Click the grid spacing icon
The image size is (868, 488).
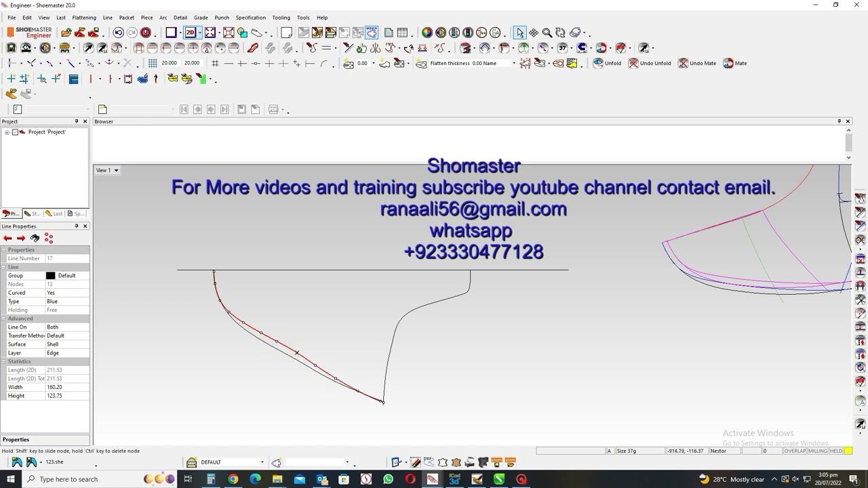[153, 63]
